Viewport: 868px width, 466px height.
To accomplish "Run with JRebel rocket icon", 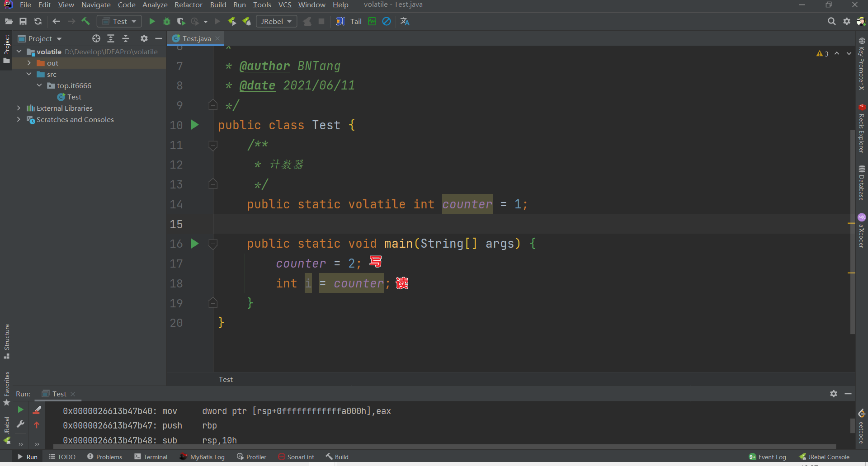I will pyautogui.click(x=232, y=21).
